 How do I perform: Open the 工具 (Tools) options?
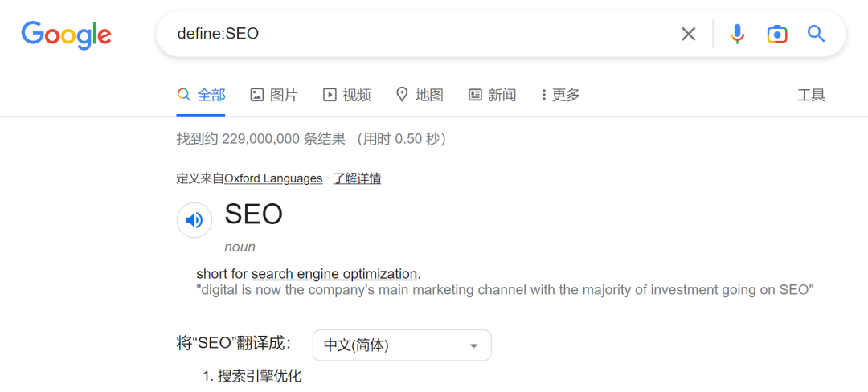811,95
